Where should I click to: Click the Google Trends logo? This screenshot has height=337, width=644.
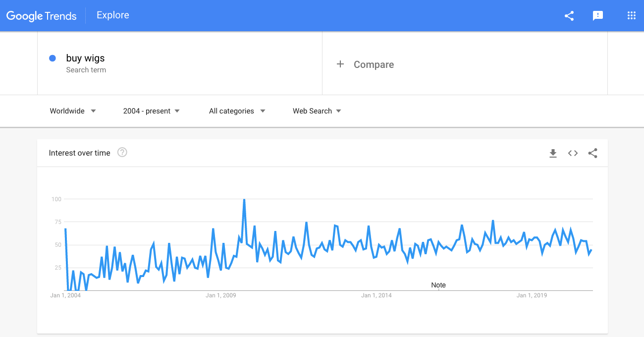(x=42, y=16)
